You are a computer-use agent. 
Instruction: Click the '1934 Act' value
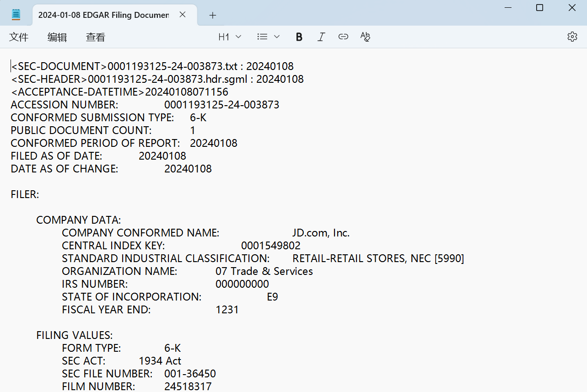160,361
